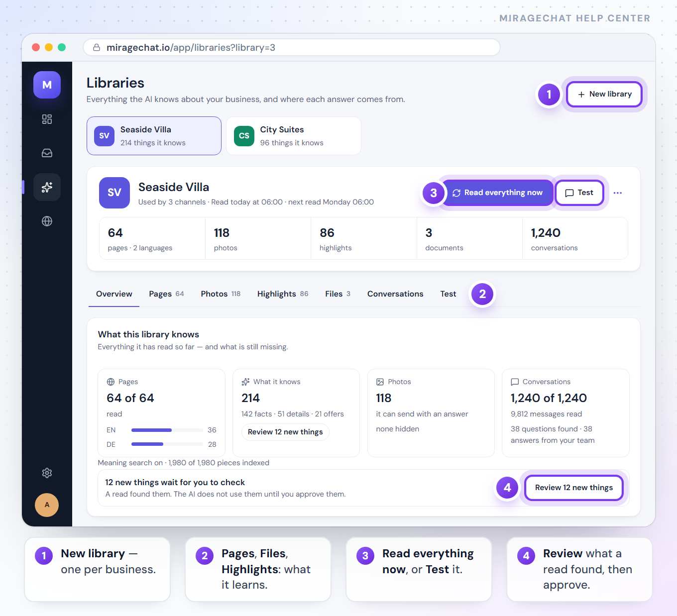Open settings gear in sidebar
677x616 pixels.
coord(47,473)
